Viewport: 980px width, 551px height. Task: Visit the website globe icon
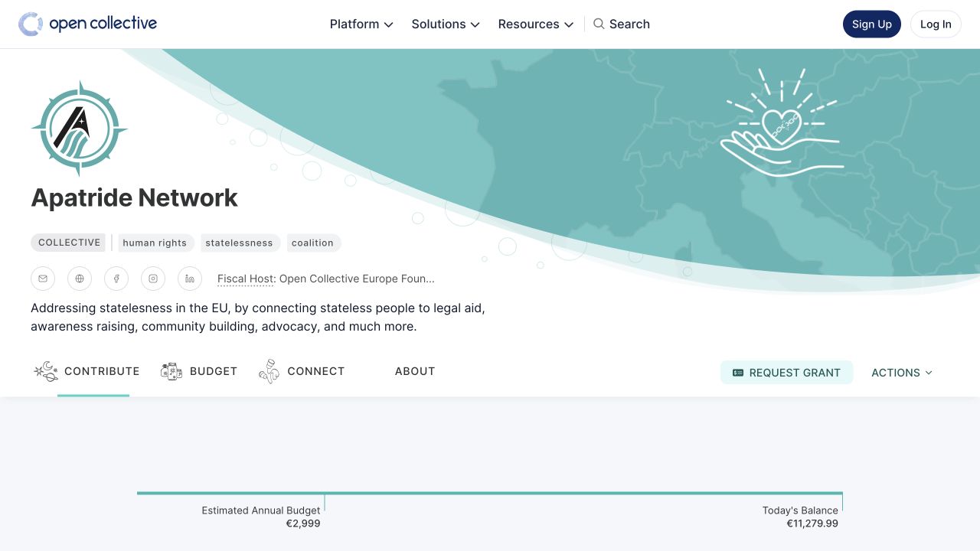tap(80, 279)
